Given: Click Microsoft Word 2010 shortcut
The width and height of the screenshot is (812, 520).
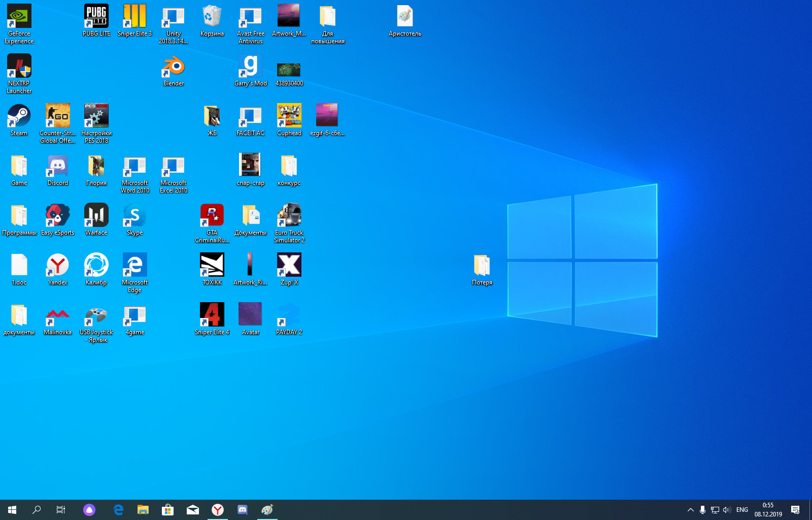Looking at the screenshot, I should [135, 173].
